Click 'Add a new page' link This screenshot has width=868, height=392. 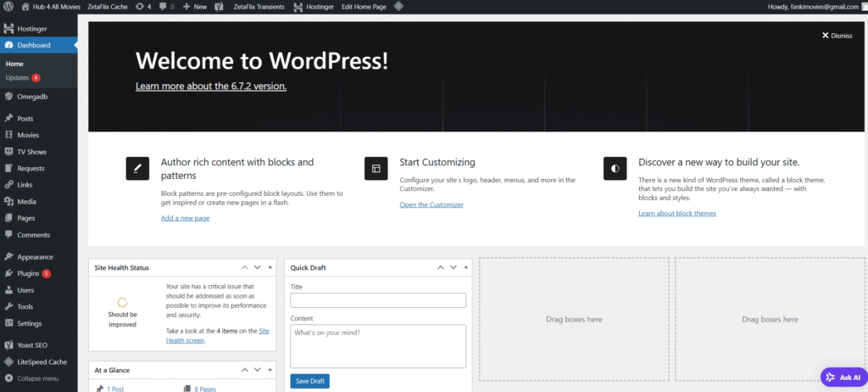[x=185, y=218]
